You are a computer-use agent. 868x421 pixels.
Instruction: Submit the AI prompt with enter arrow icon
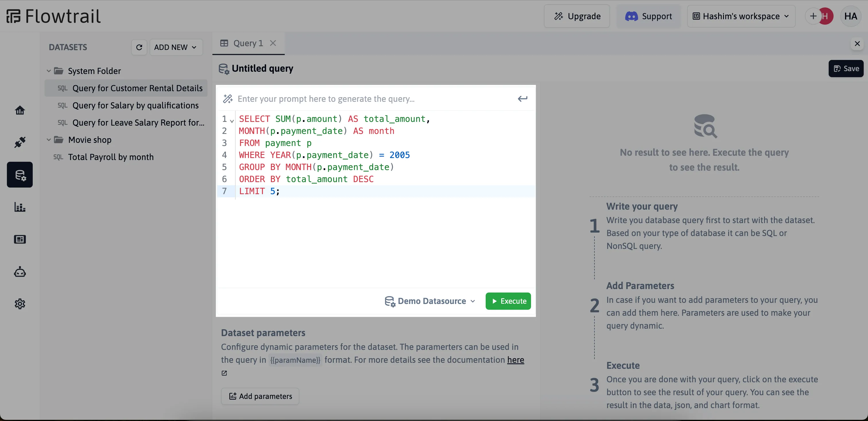tap(522, 99)
